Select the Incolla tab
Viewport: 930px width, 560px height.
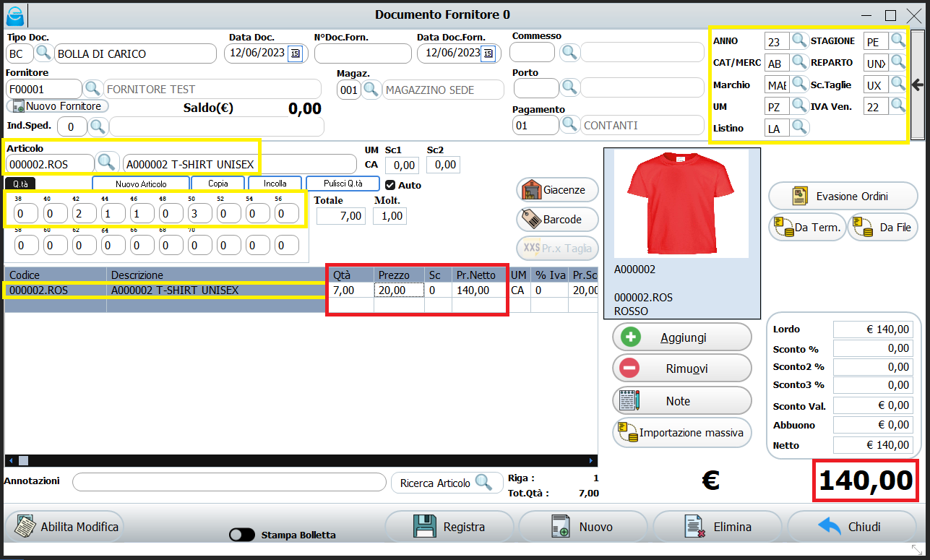(x=274, y=183)
